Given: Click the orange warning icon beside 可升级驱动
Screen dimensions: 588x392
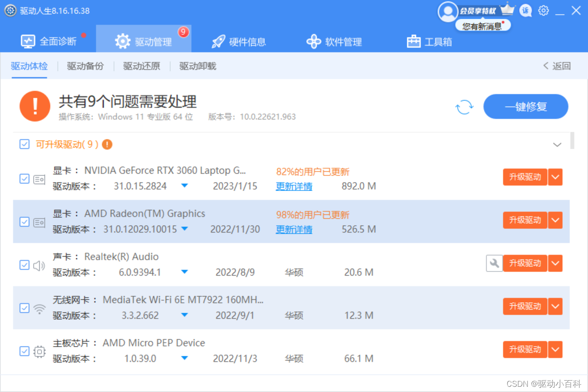Looking at the screenshot, I should click(107, 144).
